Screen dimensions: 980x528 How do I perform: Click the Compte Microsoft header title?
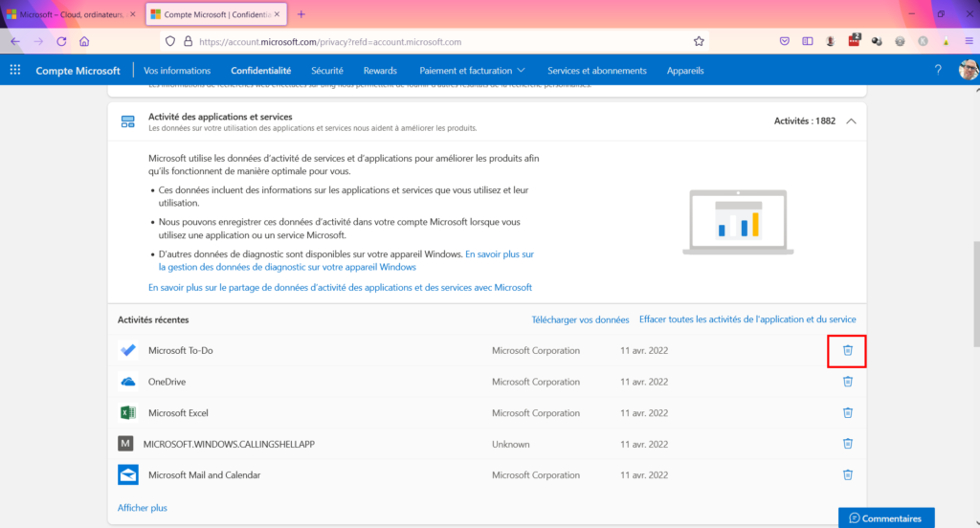(x=78, y=71)
